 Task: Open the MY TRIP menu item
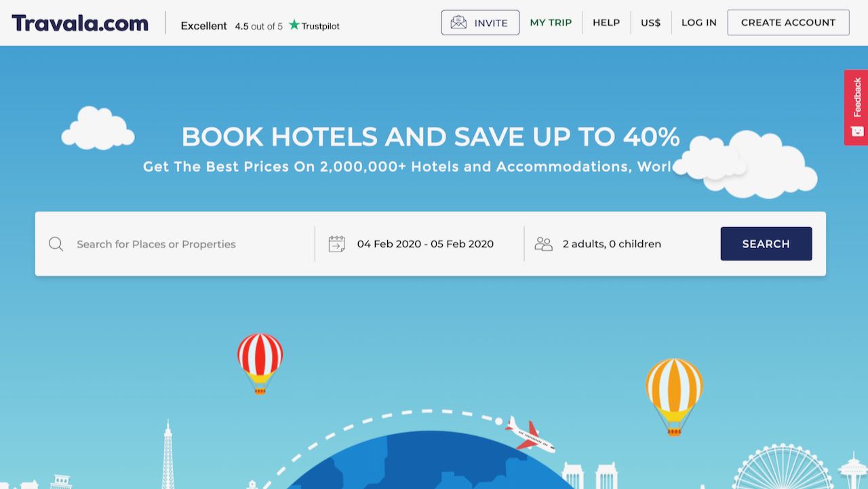click(x=551, y=22)
